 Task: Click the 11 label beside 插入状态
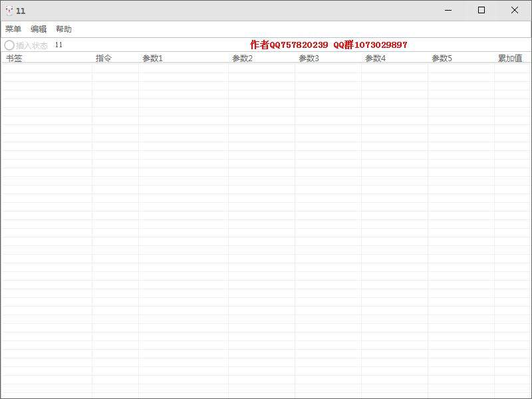click(x=59, y=45)
